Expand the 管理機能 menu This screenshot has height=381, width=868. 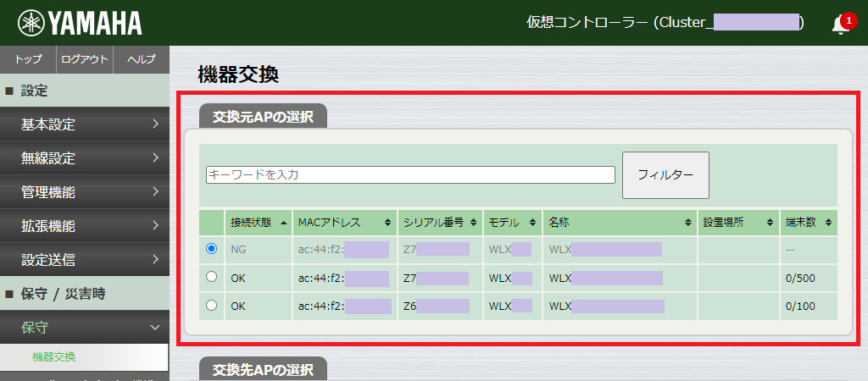coord(85,192)
